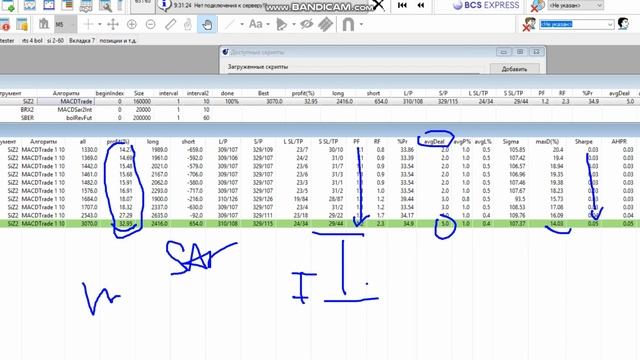Expand the Aa text tool dropdown

268,24
